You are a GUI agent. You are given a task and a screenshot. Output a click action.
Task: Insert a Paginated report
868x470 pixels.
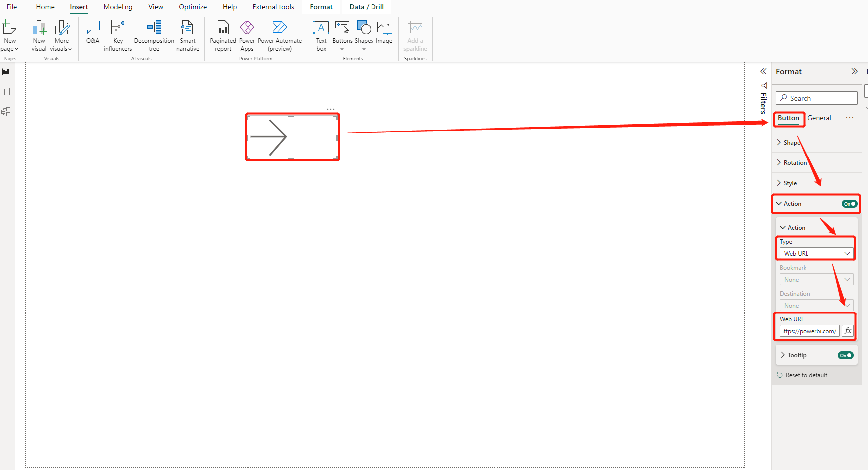(223, 36)
